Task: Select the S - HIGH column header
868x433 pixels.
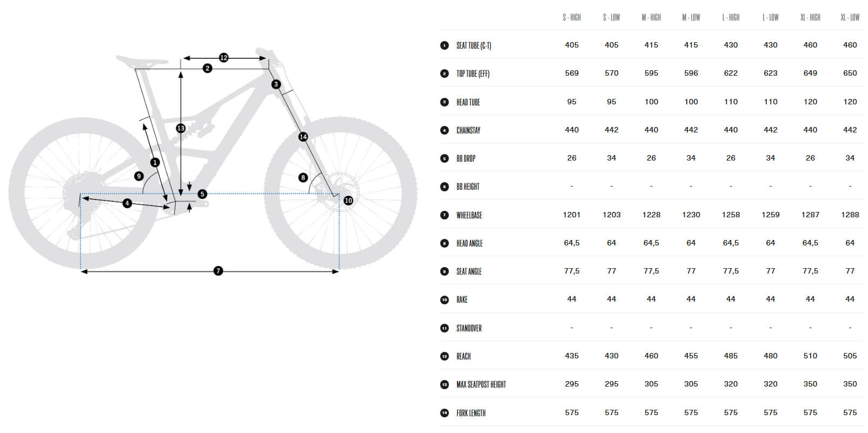Action: [x=572, y=17]
